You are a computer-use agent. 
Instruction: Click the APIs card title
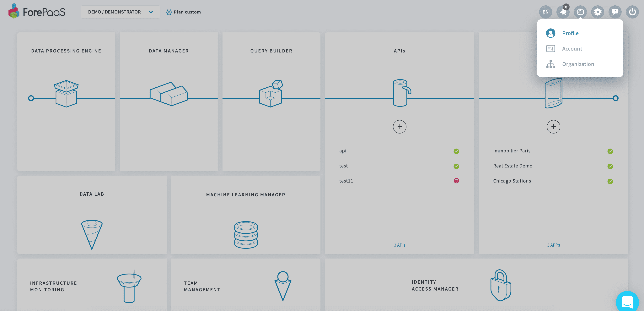(399, 51)
